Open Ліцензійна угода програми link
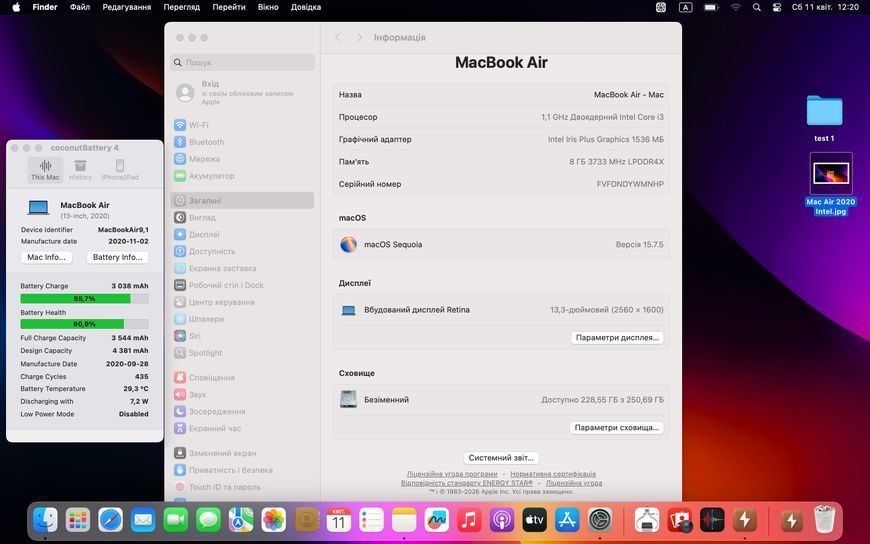Image resolution: width=870 pixels, height=544 pixels. [x=452, y=474]
